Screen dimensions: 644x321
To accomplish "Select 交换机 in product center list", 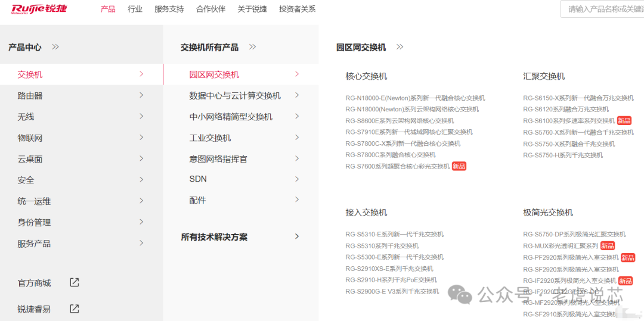I will 30,74.
